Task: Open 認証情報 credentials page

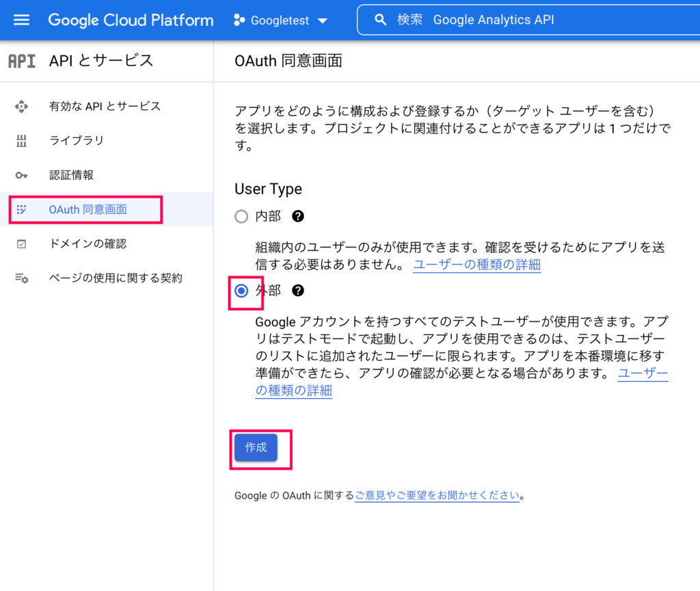Action: (x=71, y=175)
